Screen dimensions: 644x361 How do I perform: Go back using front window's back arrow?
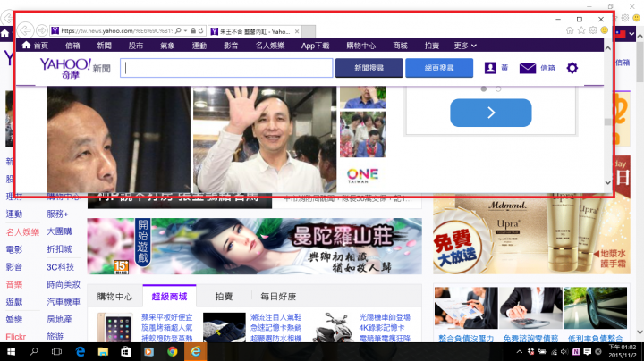[25, 30]
